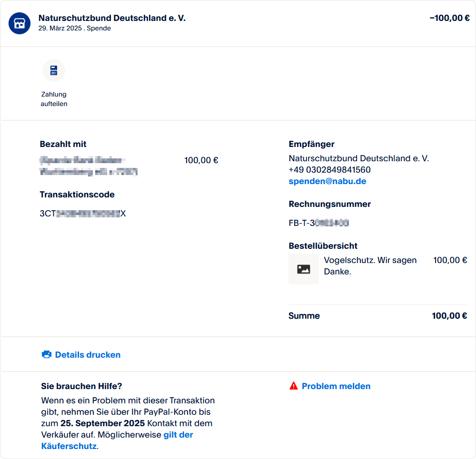Click the bold date 25. September 2025
The image size is (476, 459).
pos(103,423)
